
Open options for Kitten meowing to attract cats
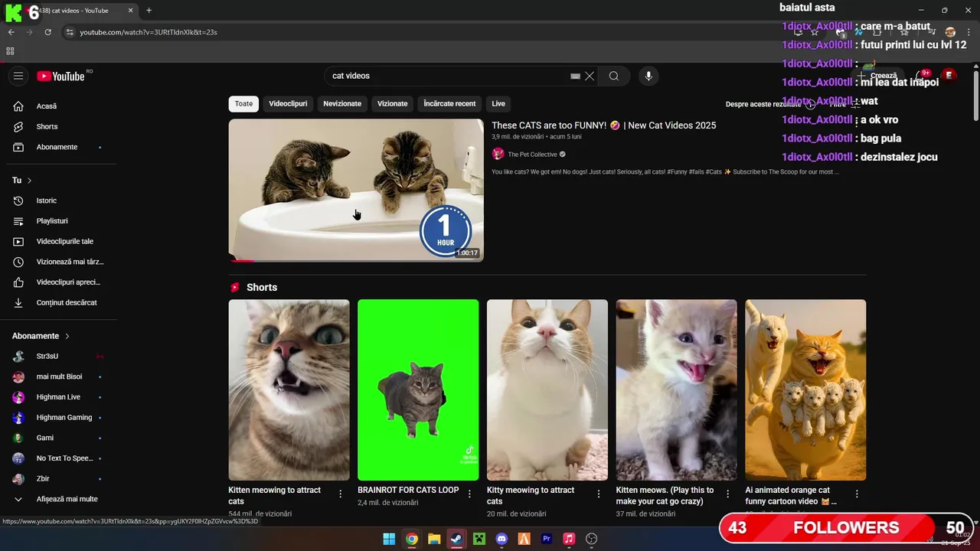(341, 494)
